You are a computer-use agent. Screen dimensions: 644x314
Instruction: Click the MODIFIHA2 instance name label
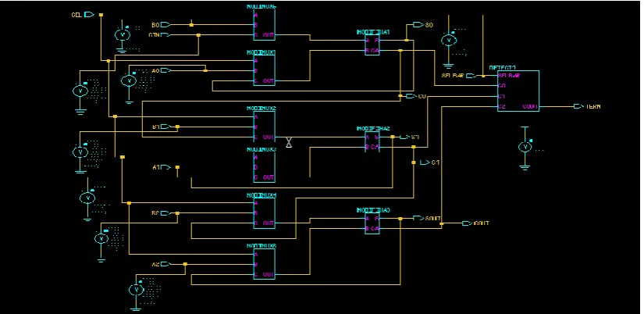(x=373, y=129)
